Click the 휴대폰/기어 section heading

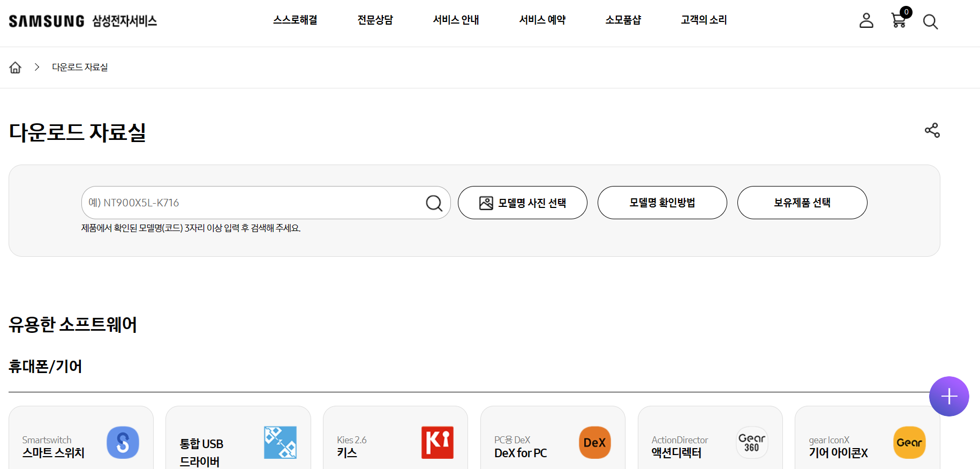[46, 367]
